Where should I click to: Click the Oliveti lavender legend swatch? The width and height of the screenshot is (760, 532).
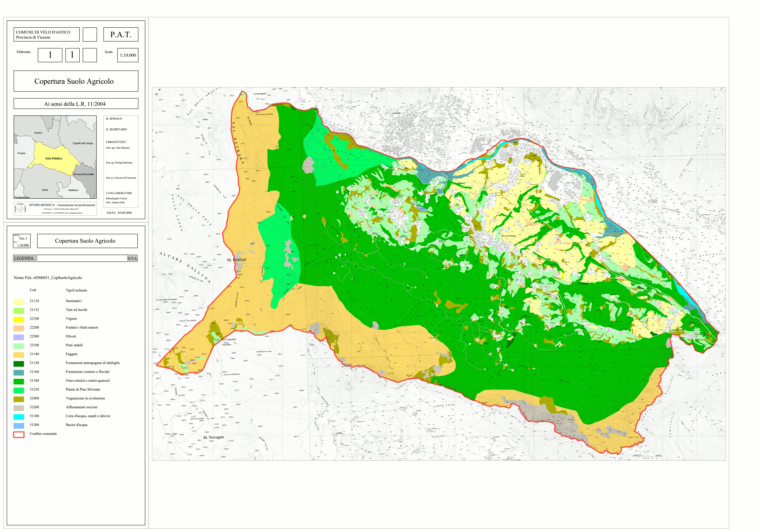pyautogui.click(x=19, y=337)
